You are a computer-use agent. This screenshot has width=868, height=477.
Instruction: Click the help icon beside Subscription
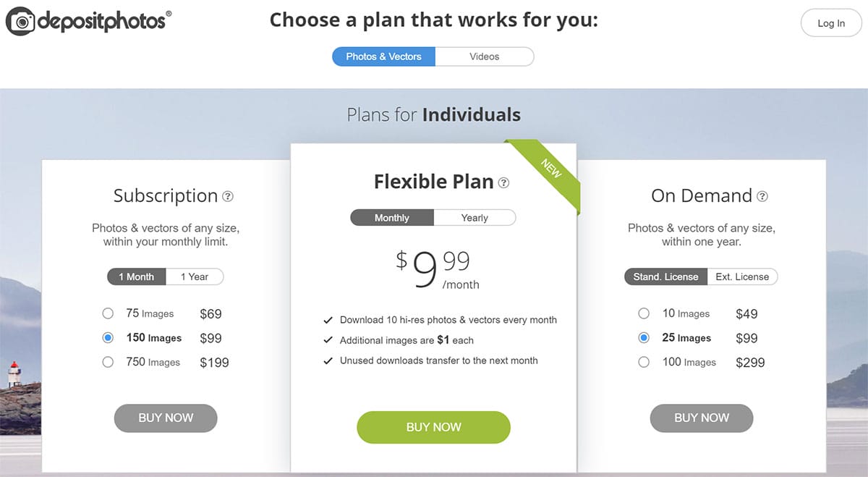[228, 196]
